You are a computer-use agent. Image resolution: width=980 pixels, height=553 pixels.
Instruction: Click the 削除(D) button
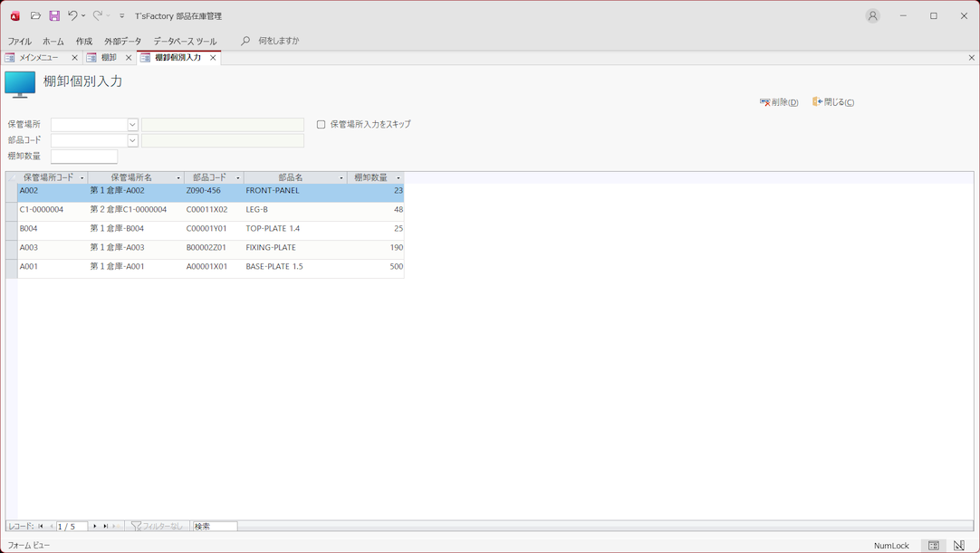click(779, 102)
